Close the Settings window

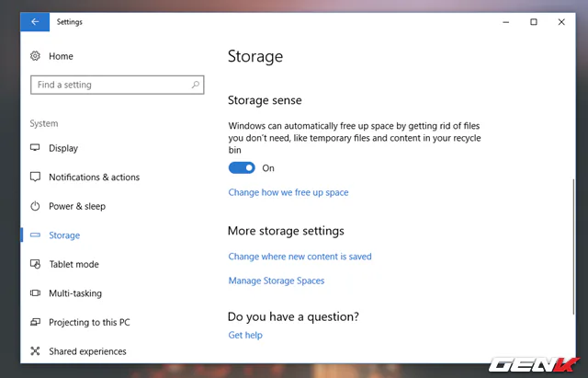[x=561, y=22]
